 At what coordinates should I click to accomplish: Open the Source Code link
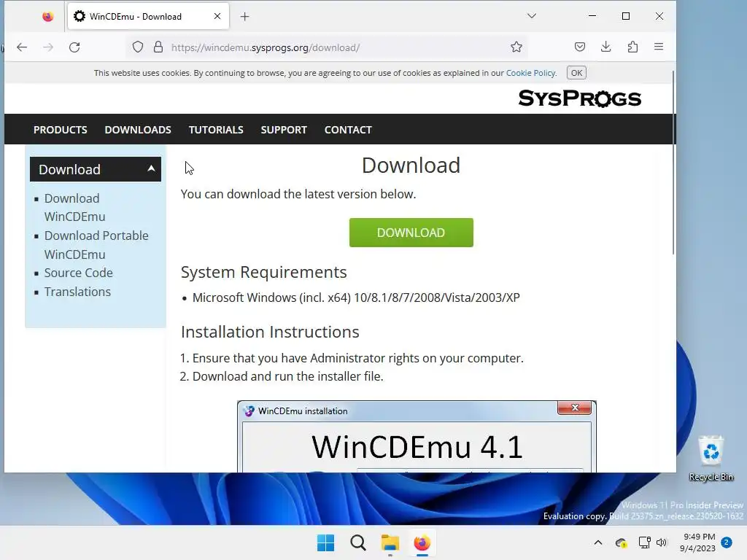pos(79,273)
